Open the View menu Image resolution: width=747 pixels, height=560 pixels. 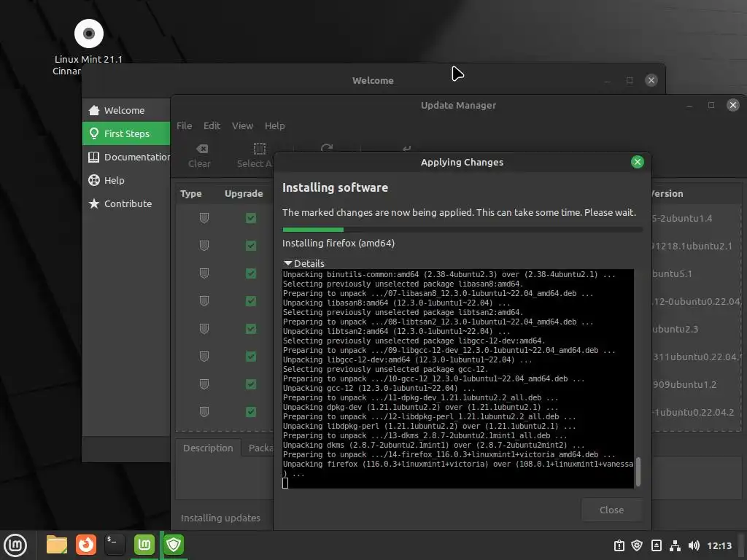[242, 125]
